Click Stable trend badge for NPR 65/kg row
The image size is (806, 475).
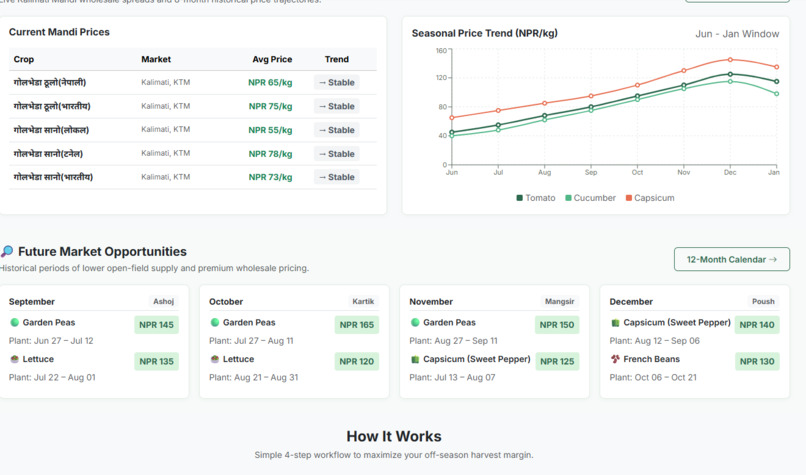pyautogui.click(x=337, y=82)
